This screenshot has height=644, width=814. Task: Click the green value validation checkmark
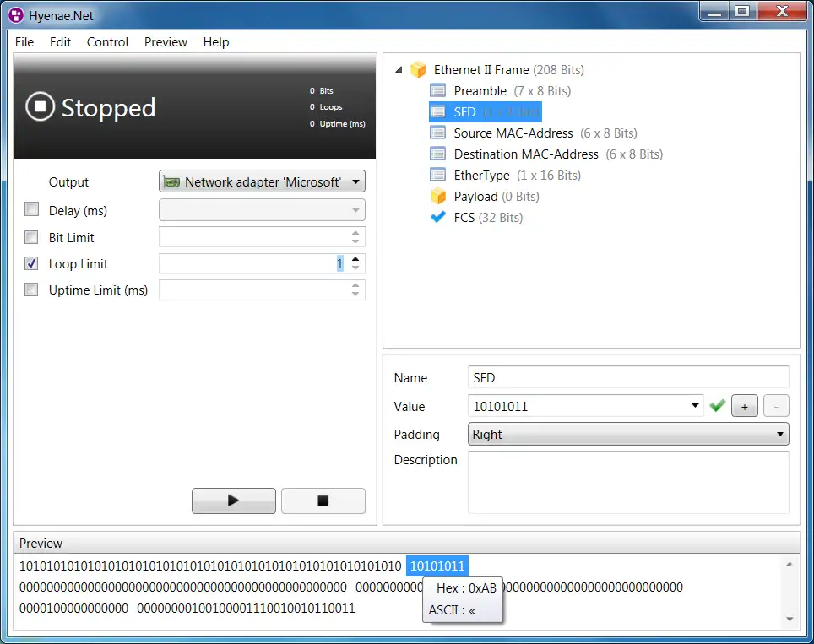(x=718, y=405)
